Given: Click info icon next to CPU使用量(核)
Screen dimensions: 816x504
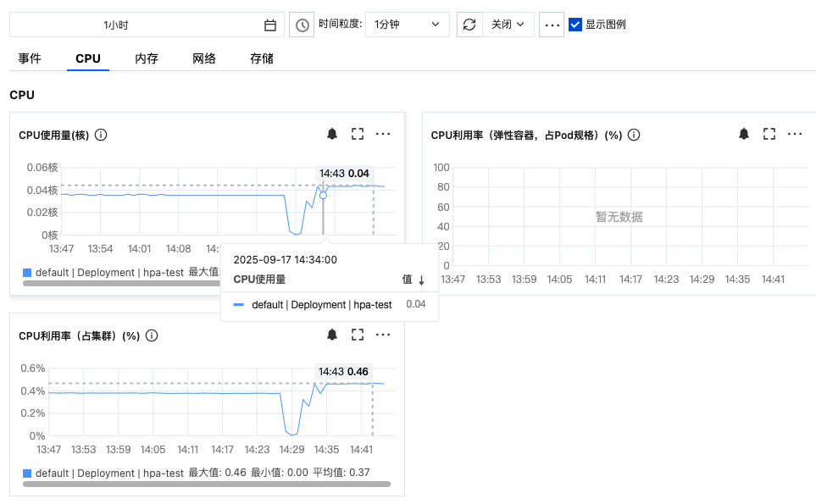Looking at the screenshot, I should (x=101, y=135).
